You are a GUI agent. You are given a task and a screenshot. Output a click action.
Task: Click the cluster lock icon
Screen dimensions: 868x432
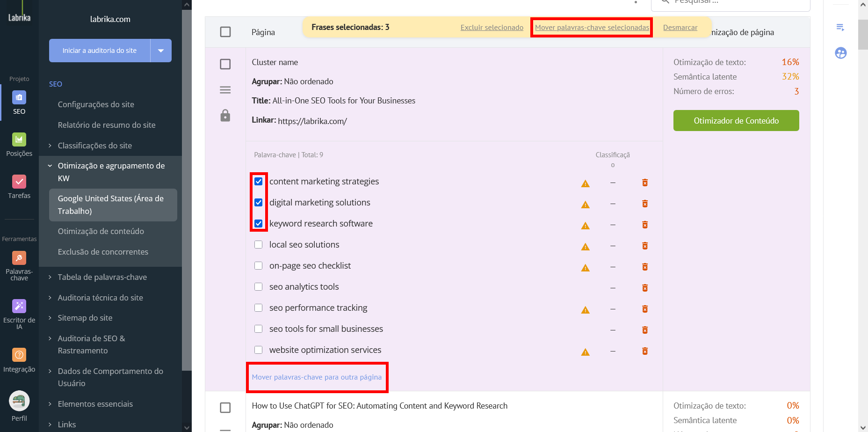(x=225, y=116)
